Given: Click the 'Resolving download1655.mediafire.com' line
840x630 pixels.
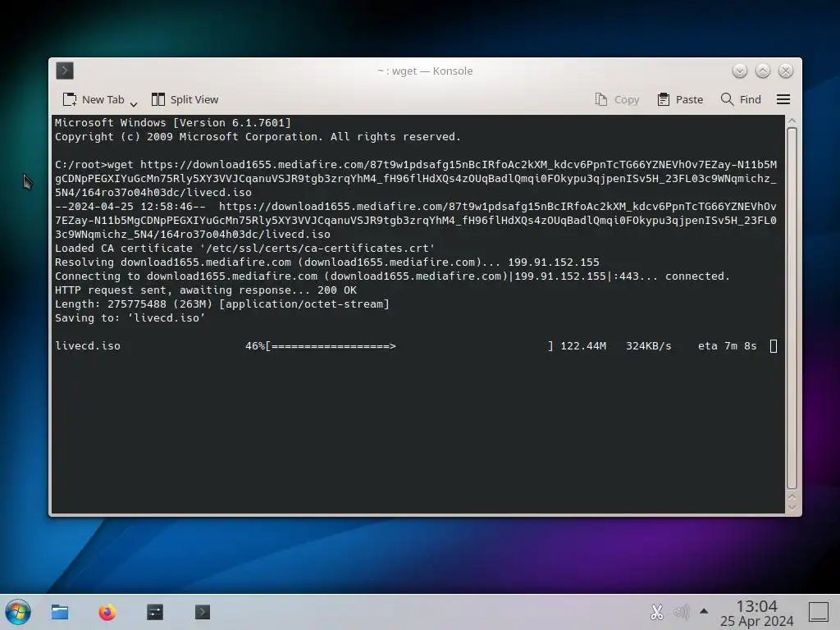Looking at the screenshot, I should pos(326,262).
